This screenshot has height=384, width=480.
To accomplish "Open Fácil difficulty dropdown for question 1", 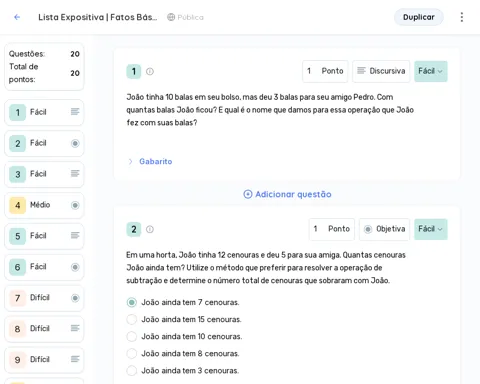I will pos(431,71).
